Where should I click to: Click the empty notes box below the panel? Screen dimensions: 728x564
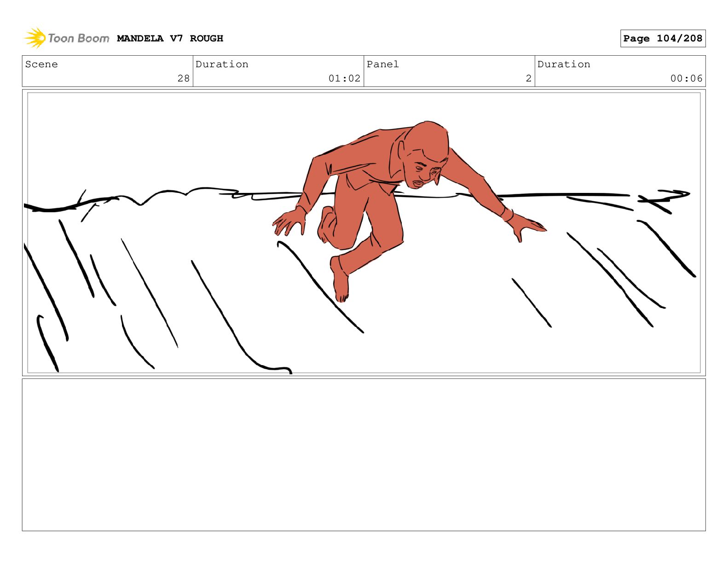[x=364, y=455]
